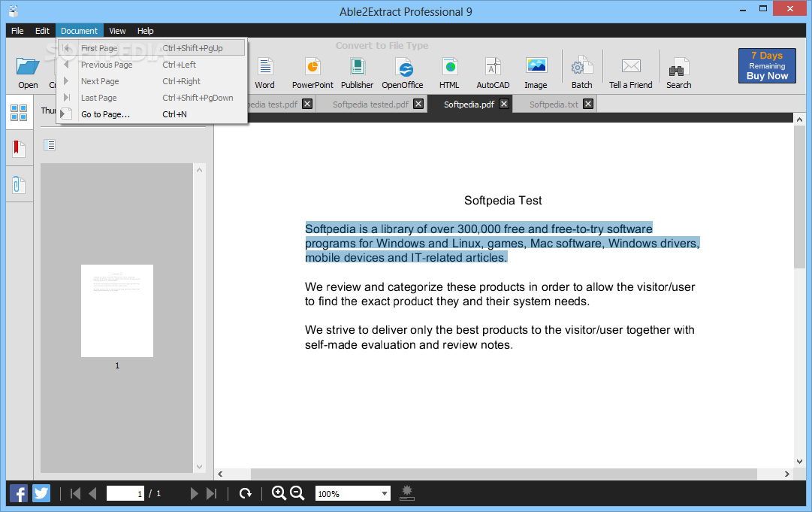The image size is (812, 512).
Task: Click the document horizontal scrollbar thumb
Action: coord(504,474)
